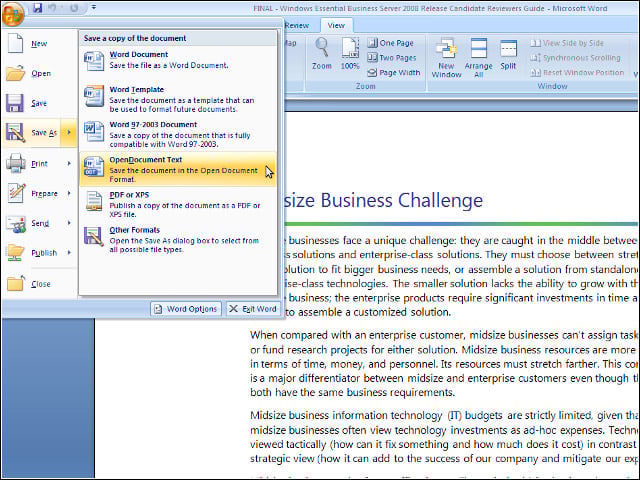Select One Page view

pyautogui.click(x=390, y=43)
